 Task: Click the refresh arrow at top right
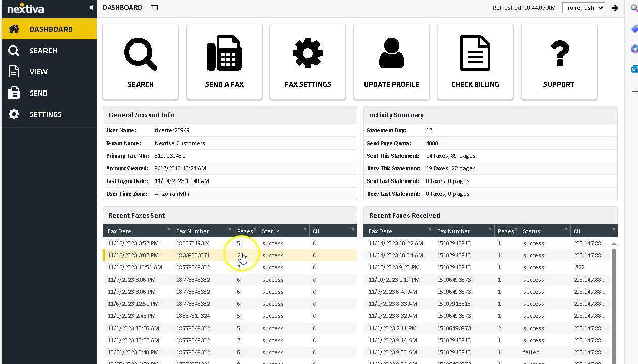[x=615, y=8]
